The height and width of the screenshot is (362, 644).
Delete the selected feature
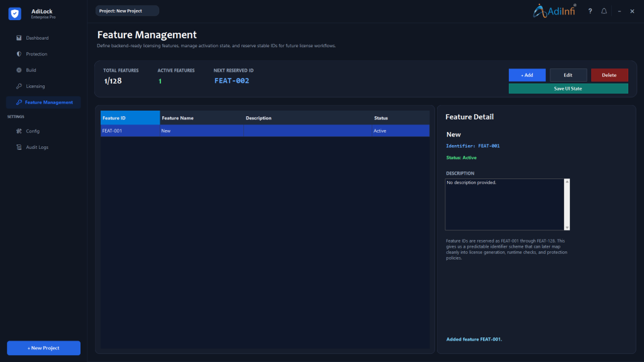(609, 75)
